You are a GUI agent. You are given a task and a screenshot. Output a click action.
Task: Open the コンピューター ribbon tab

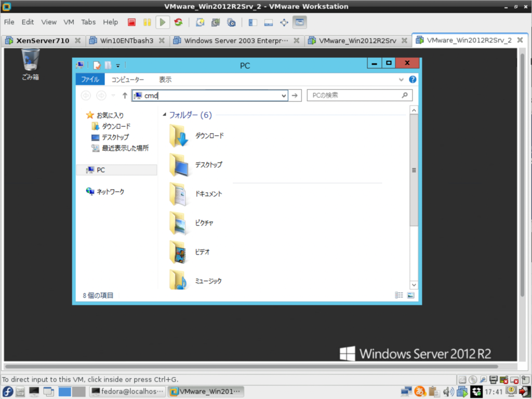(128, 79)
